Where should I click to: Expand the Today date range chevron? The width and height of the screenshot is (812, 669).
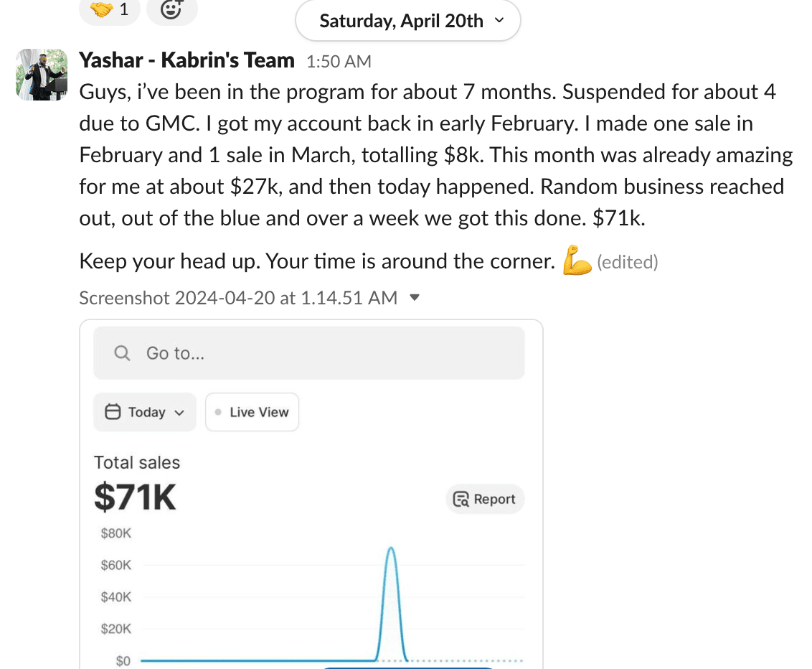click(x=179, y=413)
